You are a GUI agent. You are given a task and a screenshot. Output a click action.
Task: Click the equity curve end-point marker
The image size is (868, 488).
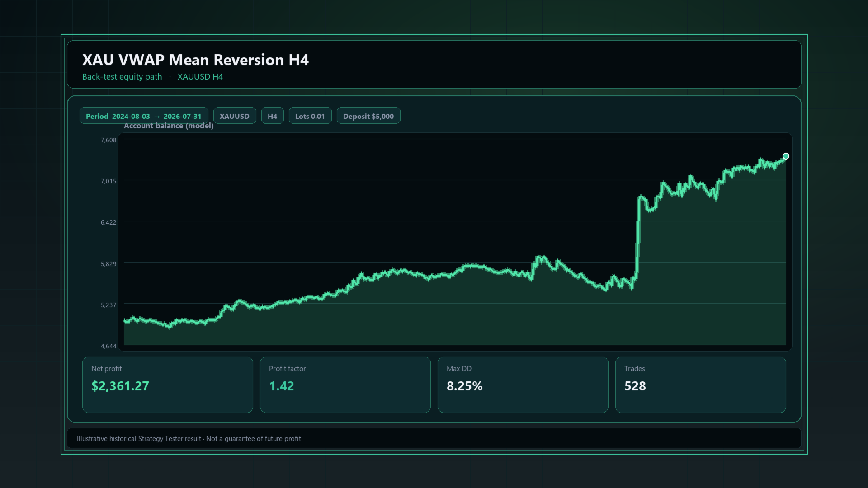(786, 156)
